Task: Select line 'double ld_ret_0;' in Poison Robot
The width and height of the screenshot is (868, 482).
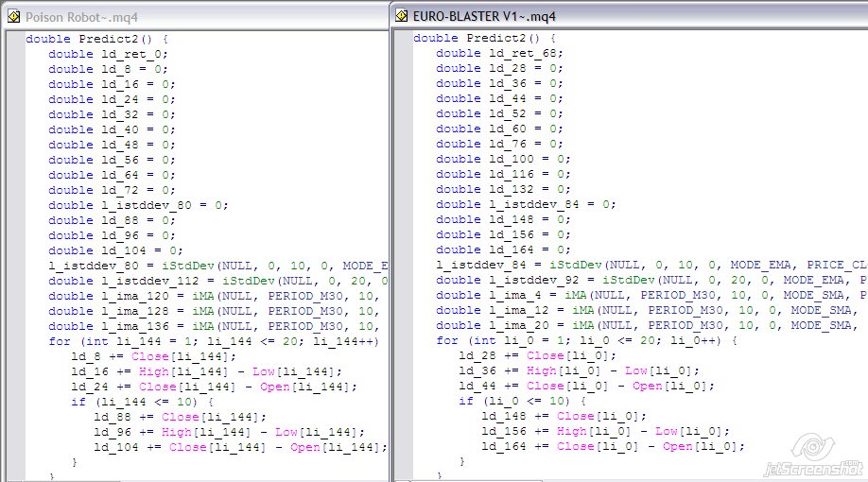Action: pos(108,54)
